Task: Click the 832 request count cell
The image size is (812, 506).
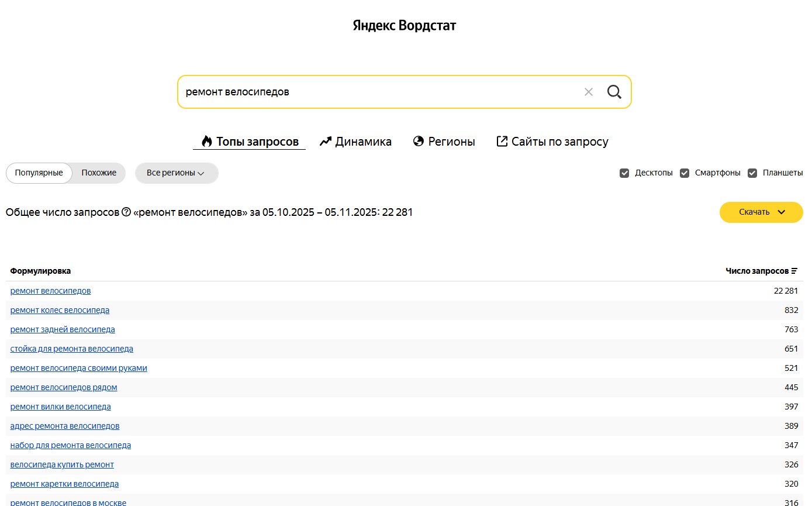Action: (x=792, y=310)
